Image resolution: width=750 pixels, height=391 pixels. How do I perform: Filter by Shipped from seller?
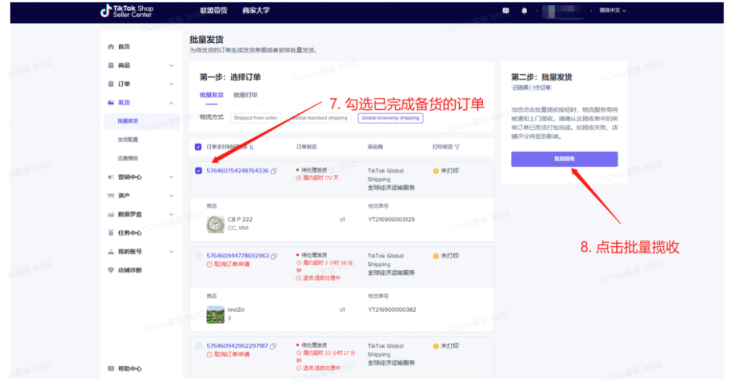click(255, 118)
